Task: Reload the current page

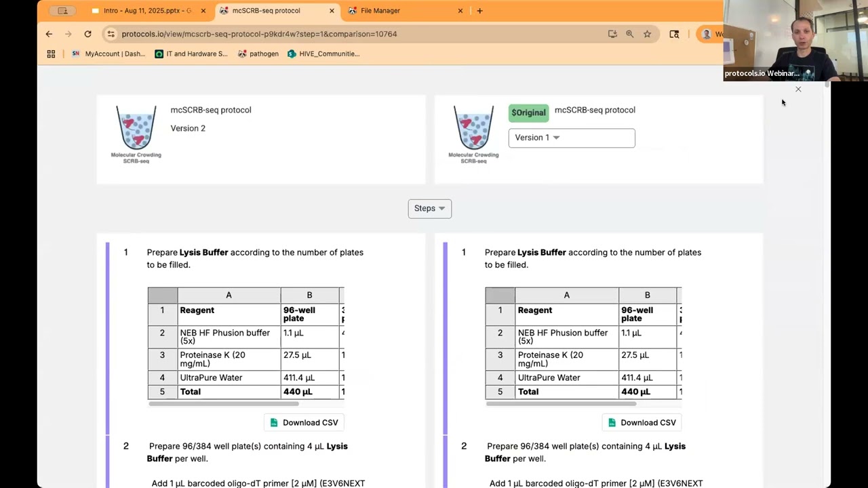Action: pos(87,34)
